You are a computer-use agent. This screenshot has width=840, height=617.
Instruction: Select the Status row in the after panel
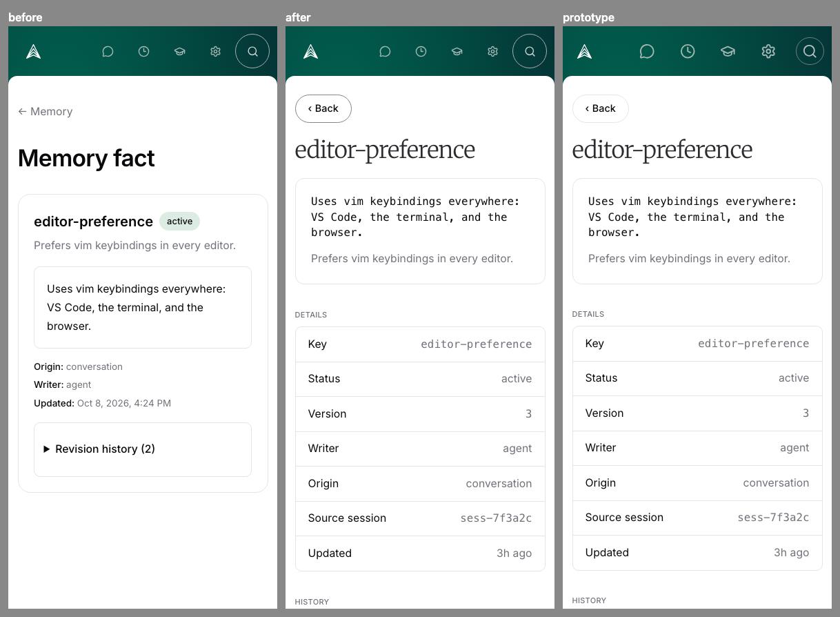420,379
